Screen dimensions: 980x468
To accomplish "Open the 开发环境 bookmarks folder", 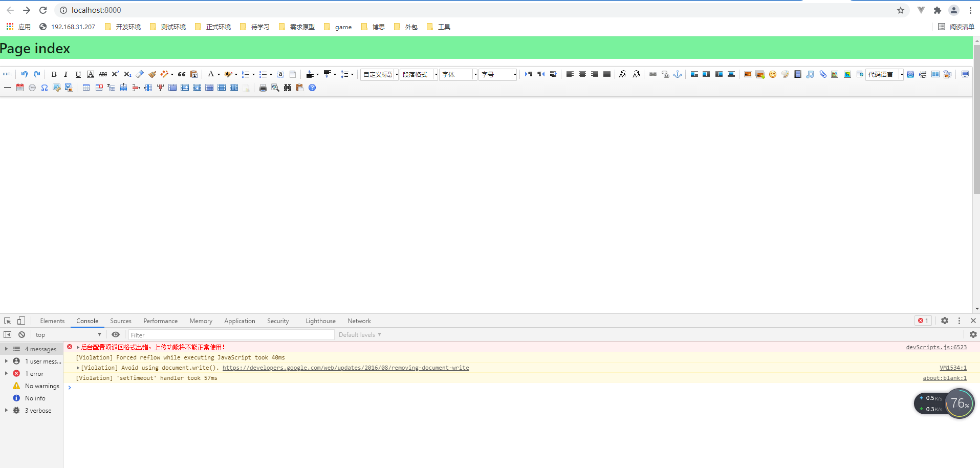I will [x=122, y=27].
